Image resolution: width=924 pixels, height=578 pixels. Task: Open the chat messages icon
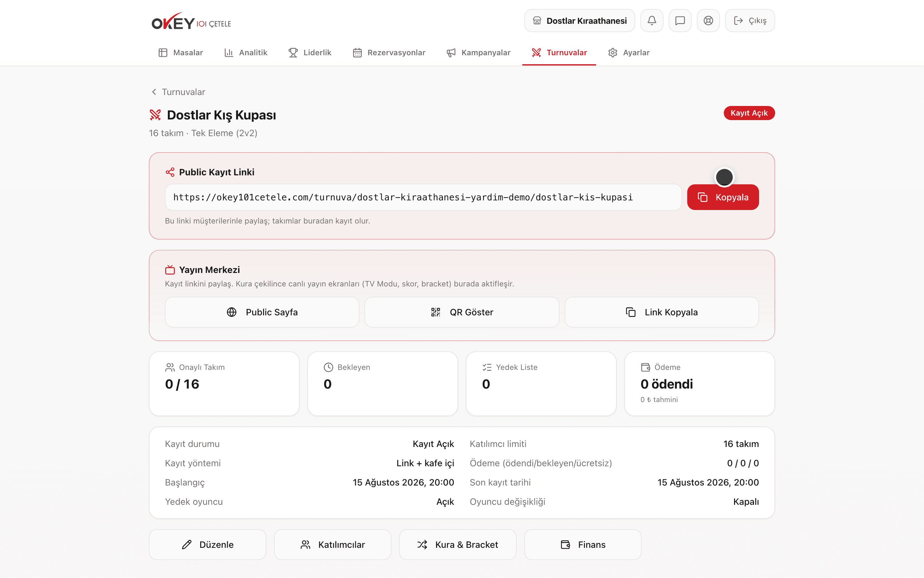tap(680, 21)
